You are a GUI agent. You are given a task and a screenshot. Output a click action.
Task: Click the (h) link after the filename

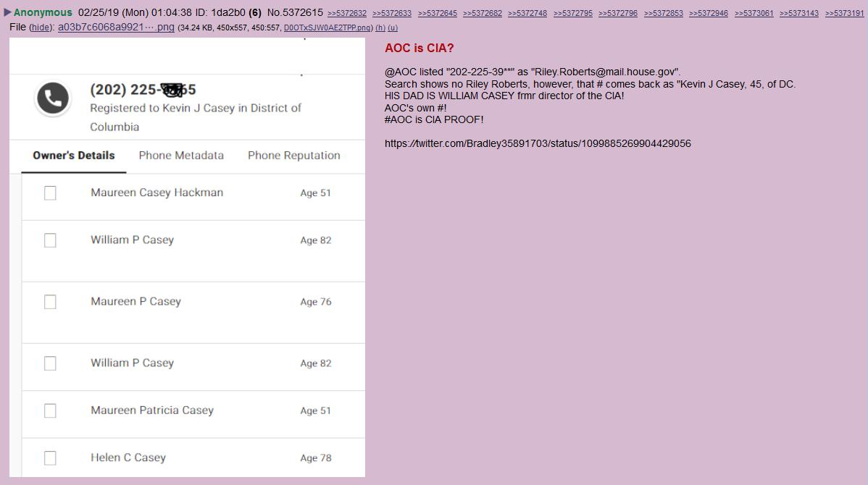[x=380, y=28]
